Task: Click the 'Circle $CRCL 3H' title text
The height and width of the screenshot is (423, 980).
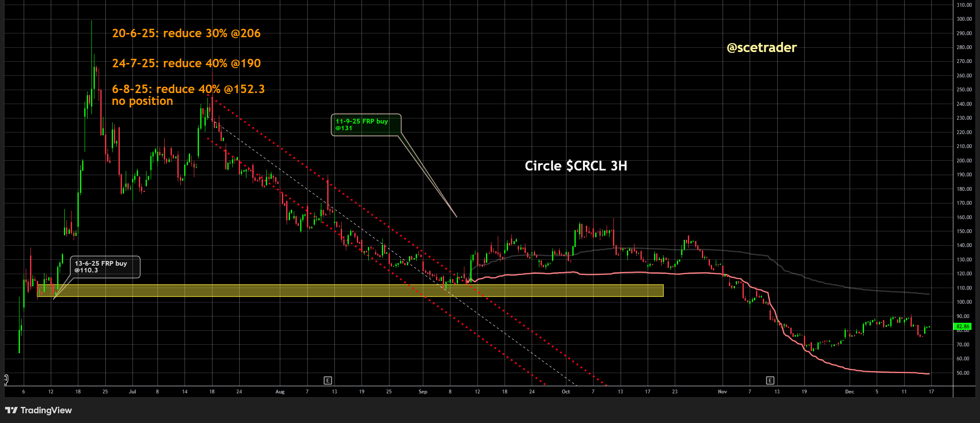Action: point(576,166)
